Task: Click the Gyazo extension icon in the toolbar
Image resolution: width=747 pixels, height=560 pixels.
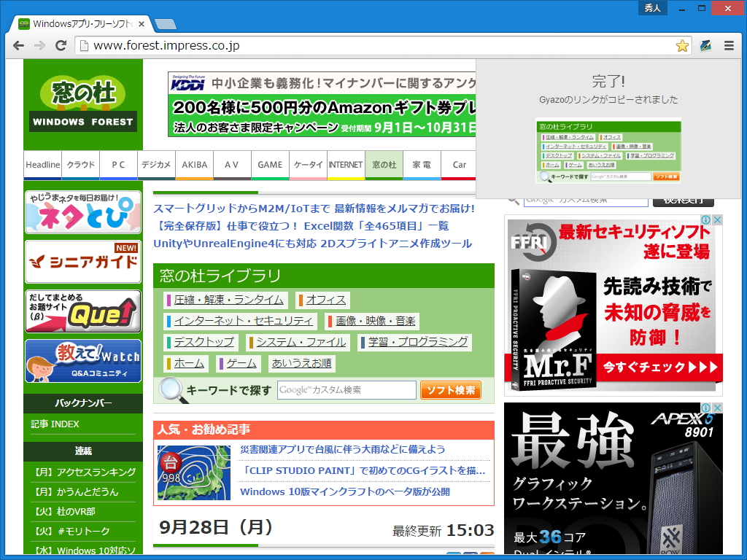Action: [x=705, y=45]
